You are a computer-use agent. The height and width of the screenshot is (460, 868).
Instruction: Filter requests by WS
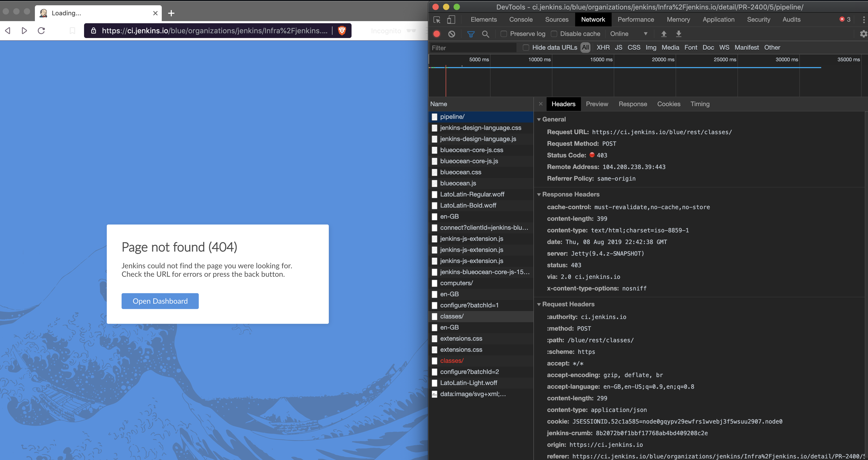(724, 48)
